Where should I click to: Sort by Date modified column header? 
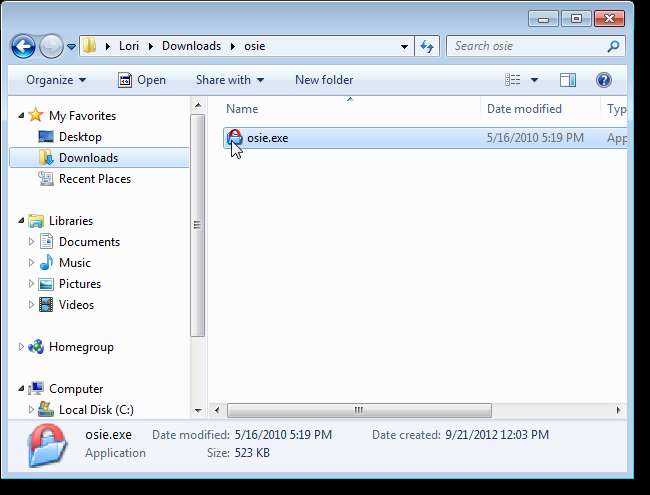524,109
